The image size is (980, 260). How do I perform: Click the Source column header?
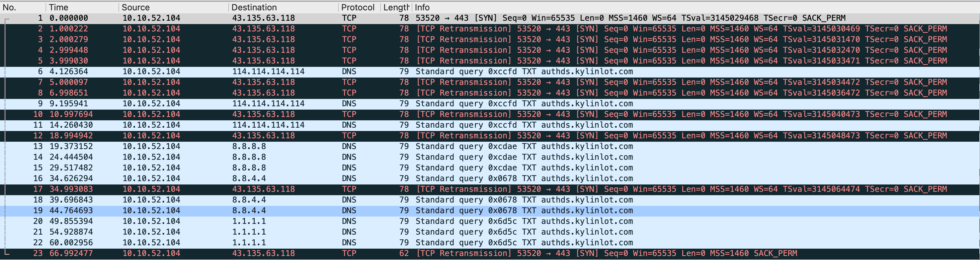point(173,7)
